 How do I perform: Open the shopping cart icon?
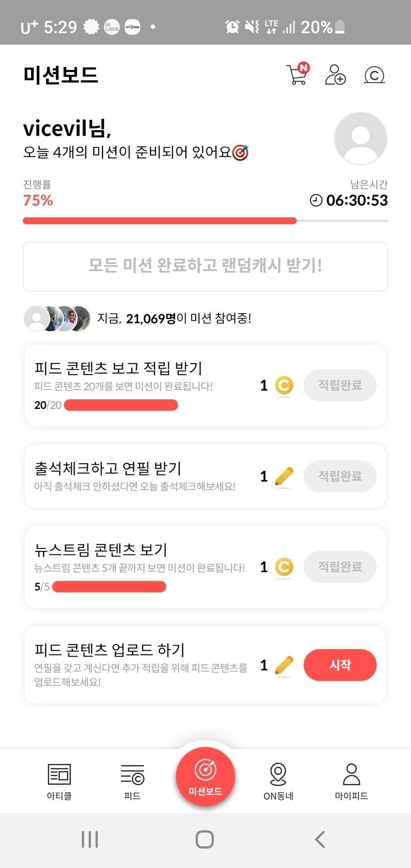click(x=297, y=75)
